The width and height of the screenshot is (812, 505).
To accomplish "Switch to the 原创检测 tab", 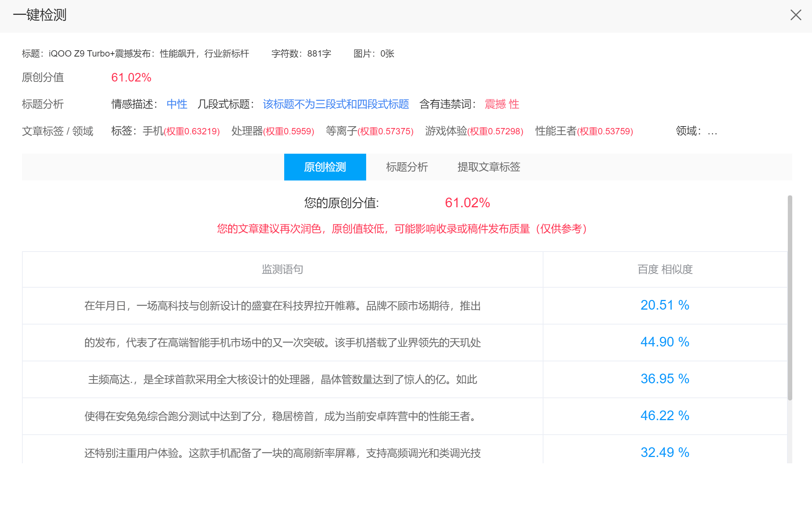I will (x=325, y=167).
